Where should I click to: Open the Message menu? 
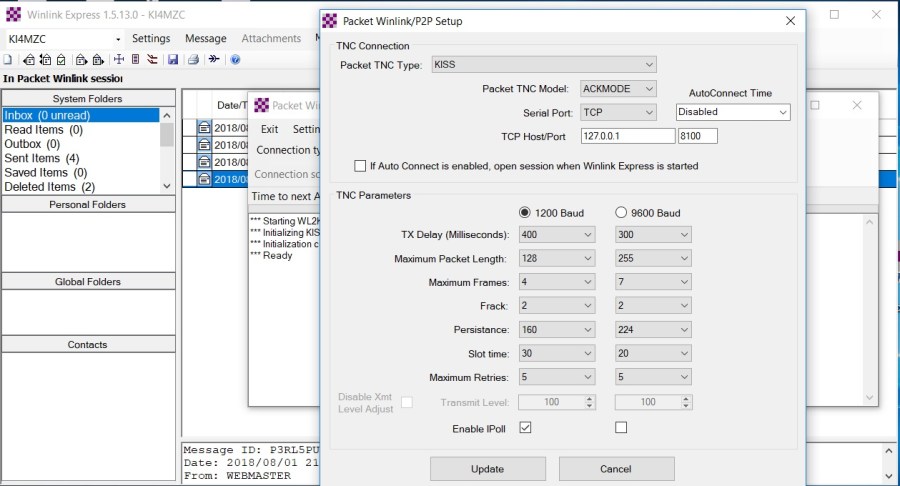pyautogui.click(x=206, y=39)
